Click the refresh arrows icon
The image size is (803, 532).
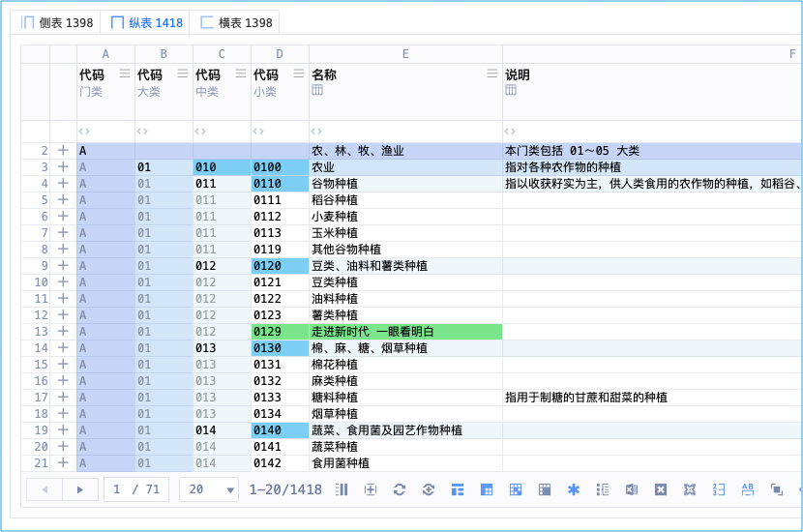[x=400, y=489]
